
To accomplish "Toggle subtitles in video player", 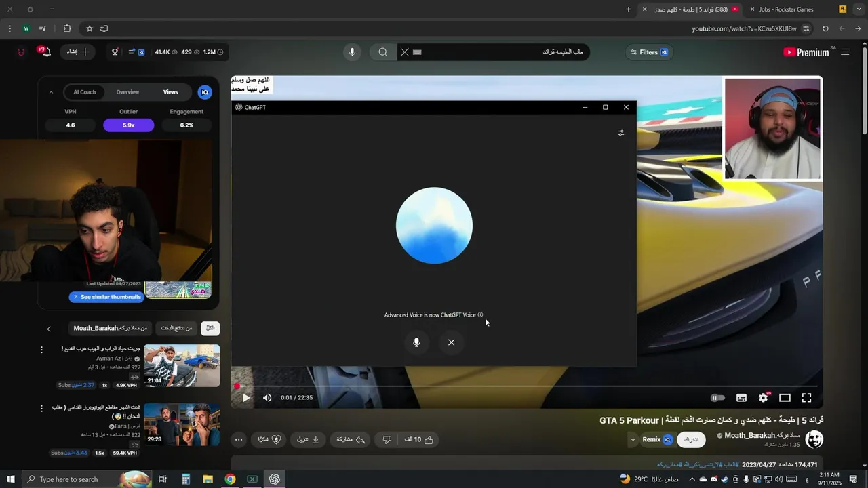I will tap(741, 398).
